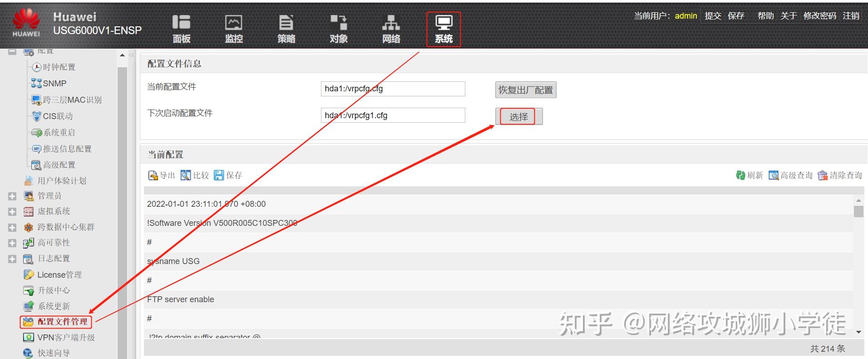Open the 对象 objects tab
The width and height of the screenshot is (868, 359).
[339, 29]
